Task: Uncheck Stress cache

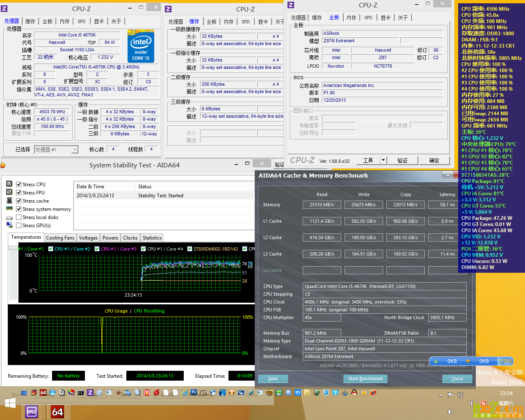Action: [18, 201]
